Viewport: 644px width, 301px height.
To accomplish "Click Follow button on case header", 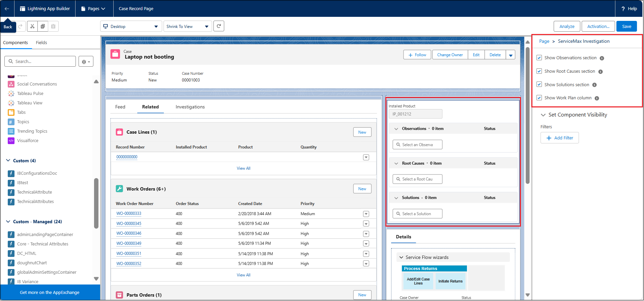I will [417, 55].
